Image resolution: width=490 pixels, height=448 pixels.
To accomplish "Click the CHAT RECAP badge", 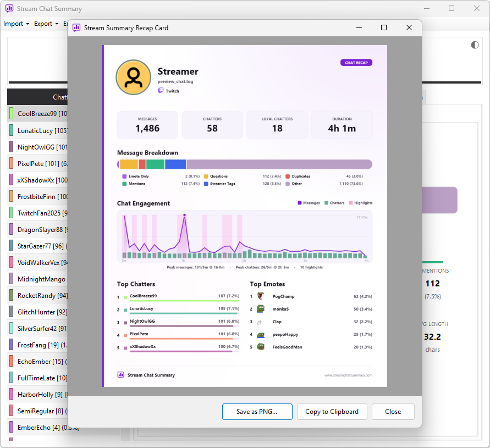I will click(x=356, y=63).
